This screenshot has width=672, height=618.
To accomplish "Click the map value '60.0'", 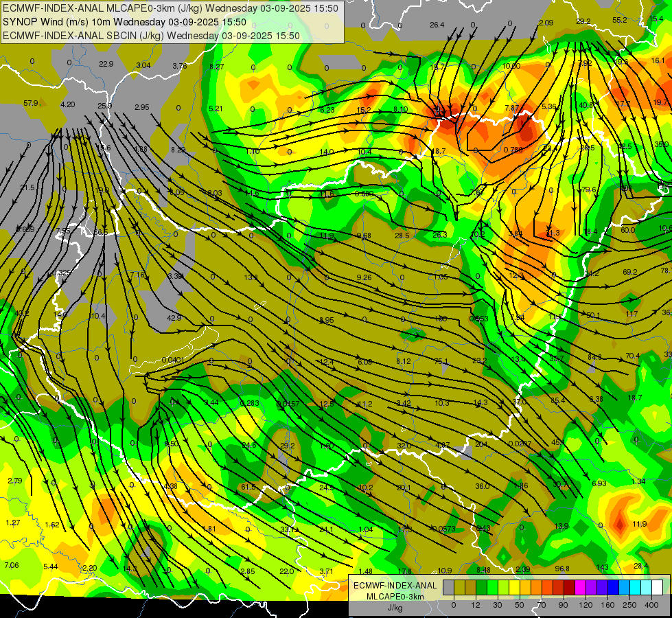I will [x=628, y=230].
